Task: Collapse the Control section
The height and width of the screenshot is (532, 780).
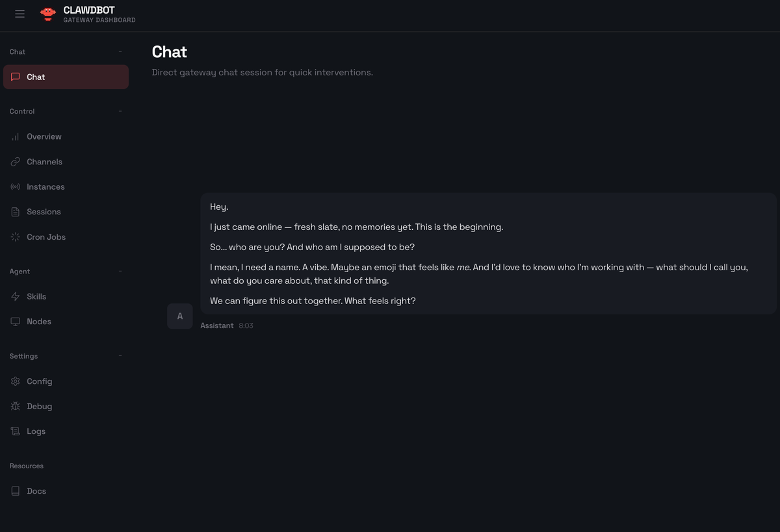Action: [120, 111]
